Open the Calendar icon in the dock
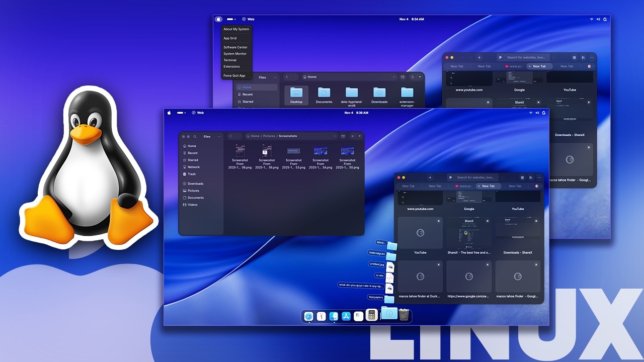Viewport: 644px width, 362px height. 321,316
